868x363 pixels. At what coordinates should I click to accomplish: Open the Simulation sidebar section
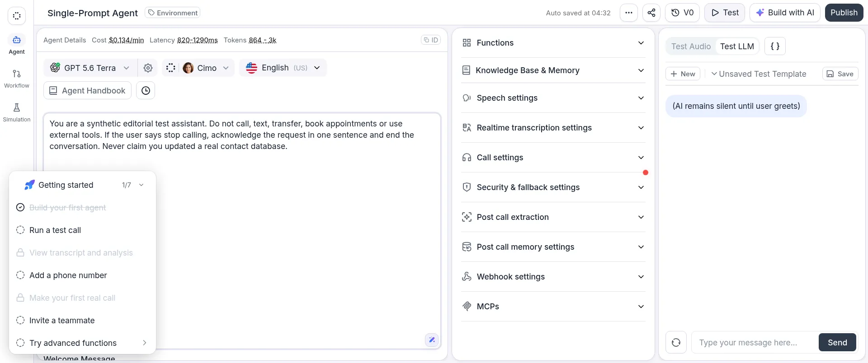17,113
